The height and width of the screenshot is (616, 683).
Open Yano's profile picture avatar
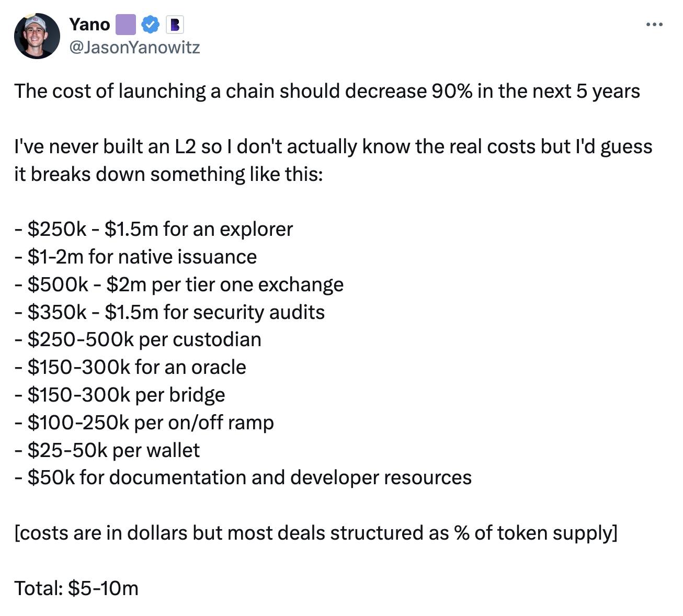tap(37, 36)
